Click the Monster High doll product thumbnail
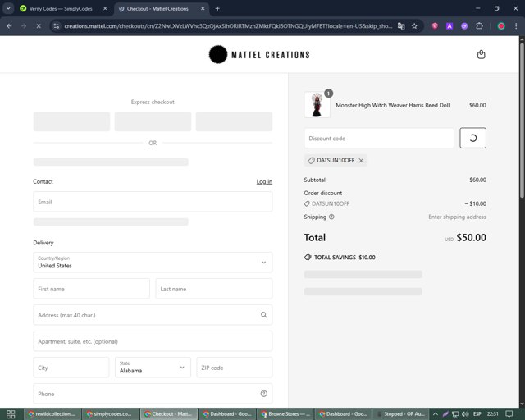 317,105
